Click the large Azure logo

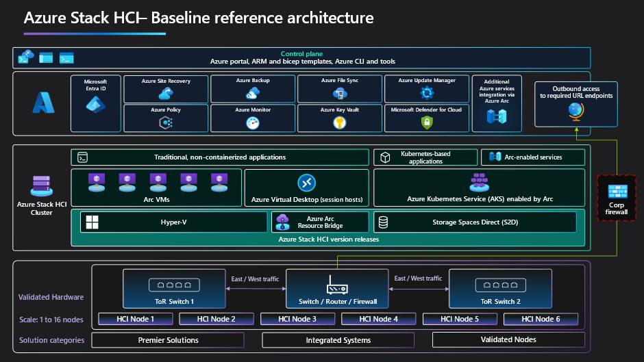43,103
